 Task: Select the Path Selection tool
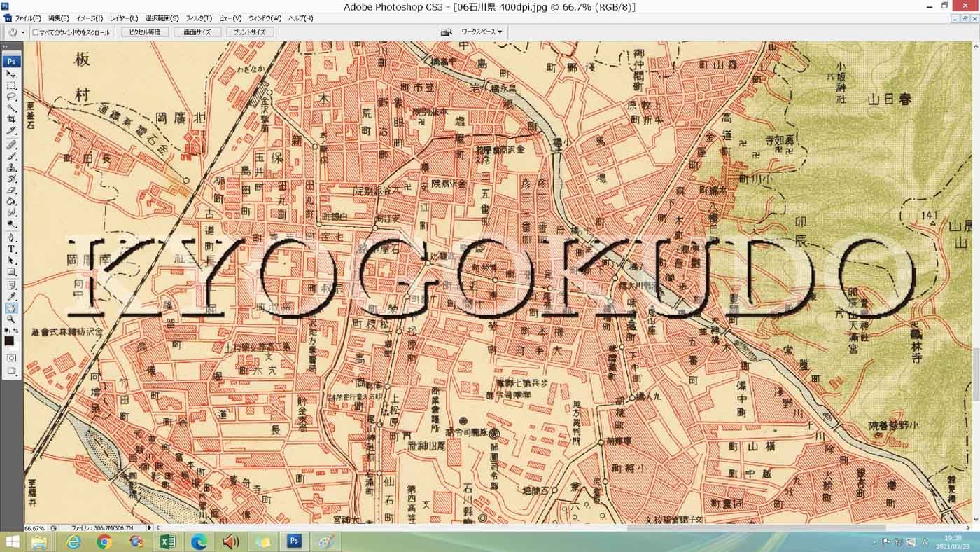(11, 260)
